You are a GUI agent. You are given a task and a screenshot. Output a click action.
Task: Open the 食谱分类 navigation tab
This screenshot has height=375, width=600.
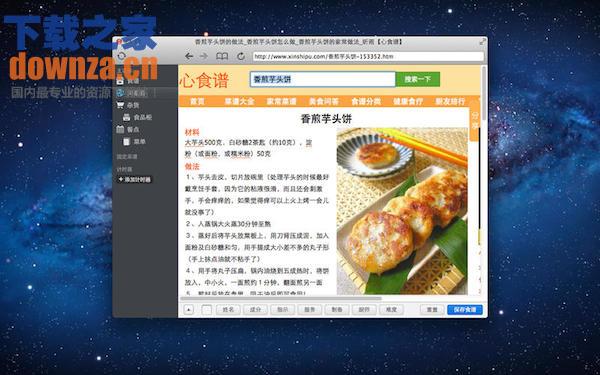(366, 101)
